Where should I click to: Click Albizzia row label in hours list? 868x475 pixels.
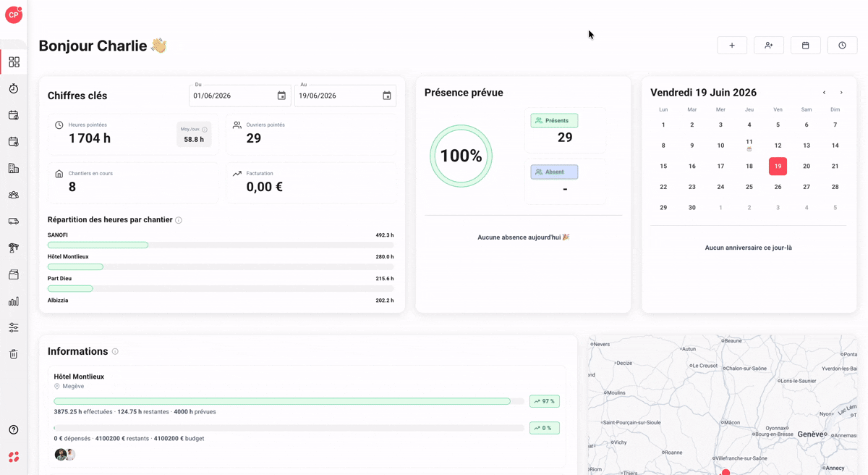58,300
